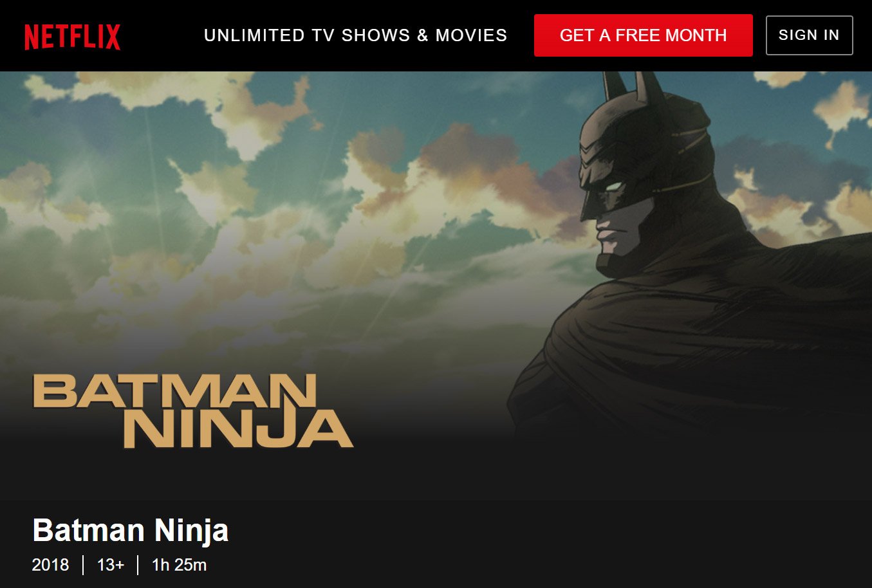872x588 pixels.
Task: Click the divider between 2018 and 13+
Action: [x=83, y=565]
